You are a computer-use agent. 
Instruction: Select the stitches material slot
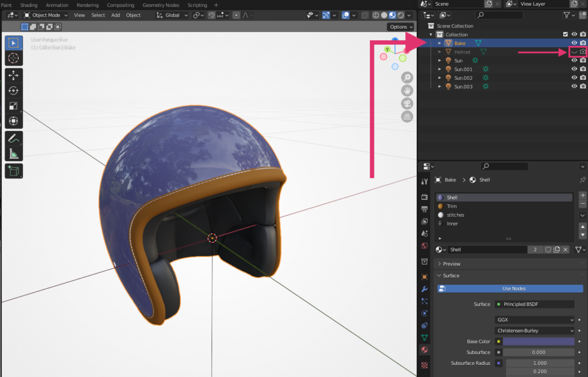coord(504,215)
